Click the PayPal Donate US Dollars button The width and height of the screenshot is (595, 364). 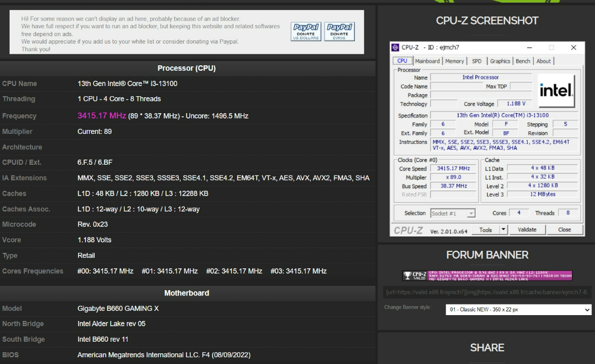coord(306,31)
